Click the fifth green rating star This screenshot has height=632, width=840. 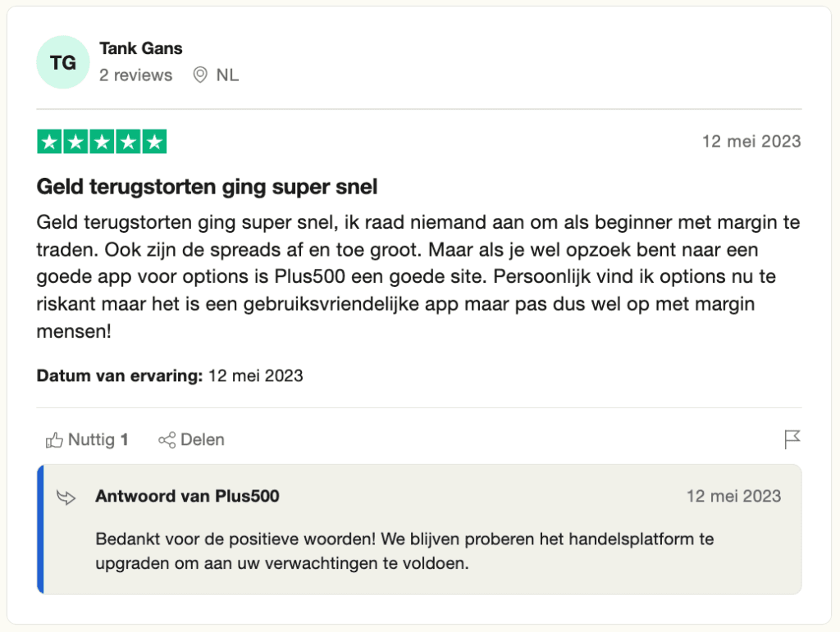154,142
